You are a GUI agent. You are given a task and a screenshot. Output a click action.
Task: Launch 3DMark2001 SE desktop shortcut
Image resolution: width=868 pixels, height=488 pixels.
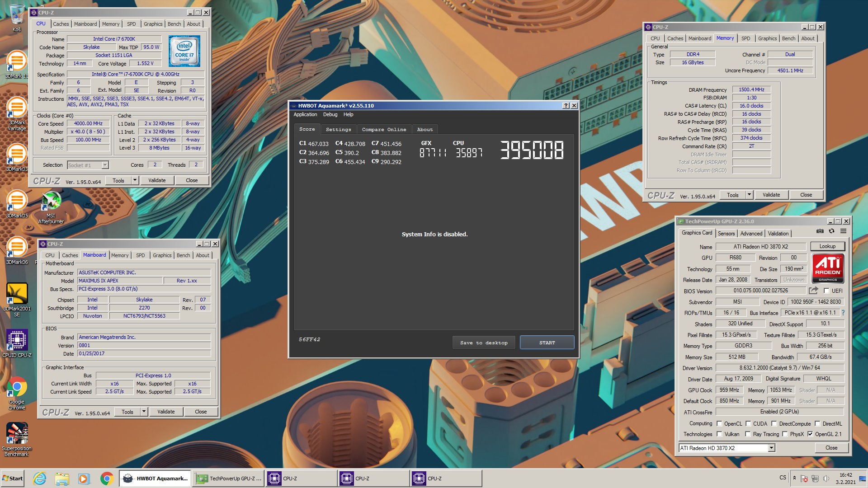[x=17, y=300]
